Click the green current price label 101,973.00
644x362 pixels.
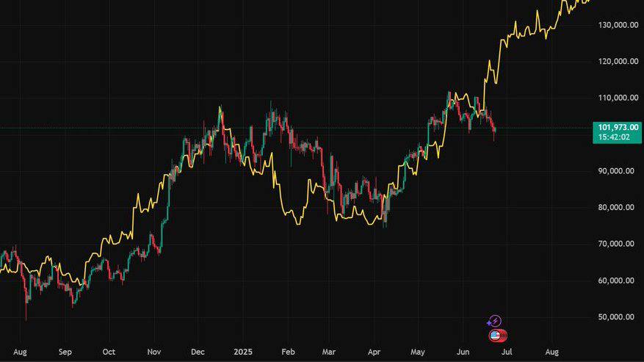[x=618, y=127]
